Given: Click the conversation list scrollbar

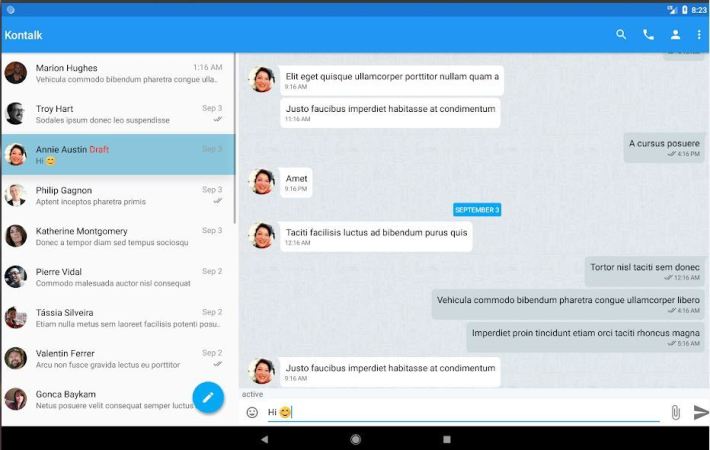Looking at the screenshot, I should [235, 138].
